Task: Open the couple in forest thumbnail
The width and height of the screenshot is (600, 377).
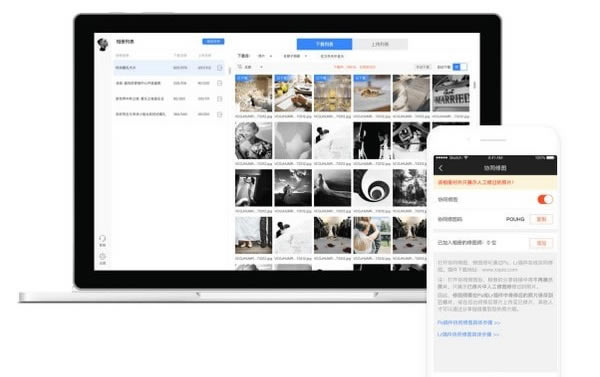Action: pyautogui.click(x=410, y=188)
